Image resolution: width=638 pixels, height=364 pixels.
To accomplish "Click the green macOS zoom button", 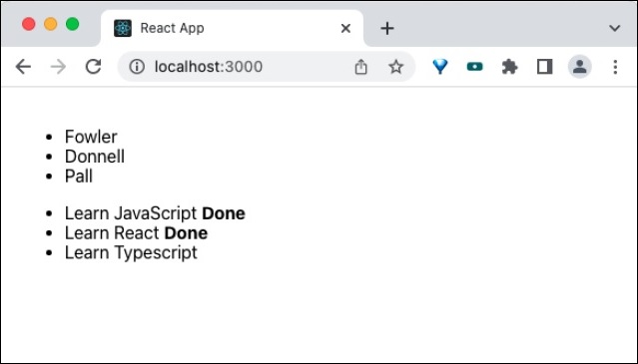I will tap(73, 24).
